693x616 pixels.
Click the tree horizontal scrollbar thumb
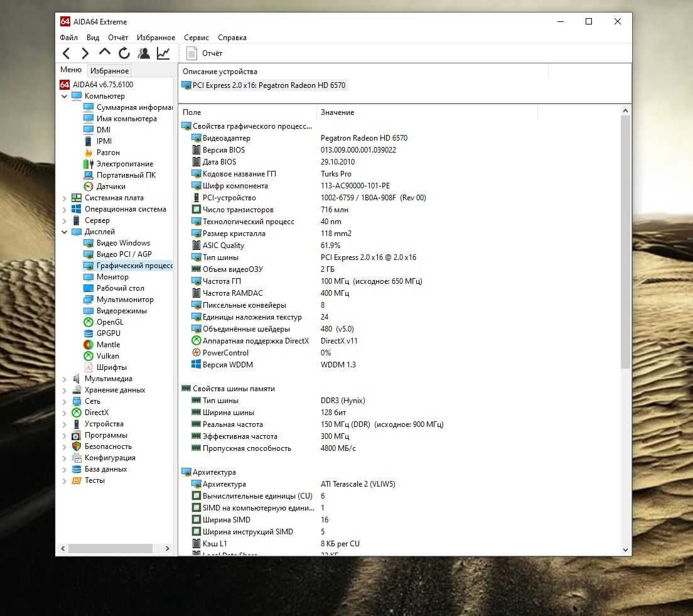pos(110,548)
